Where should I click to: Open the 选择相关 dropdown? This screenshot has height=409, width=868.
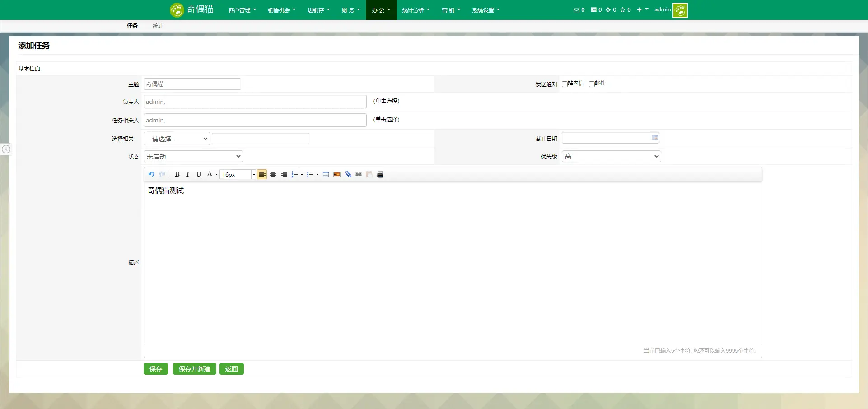tap(177, 139)
